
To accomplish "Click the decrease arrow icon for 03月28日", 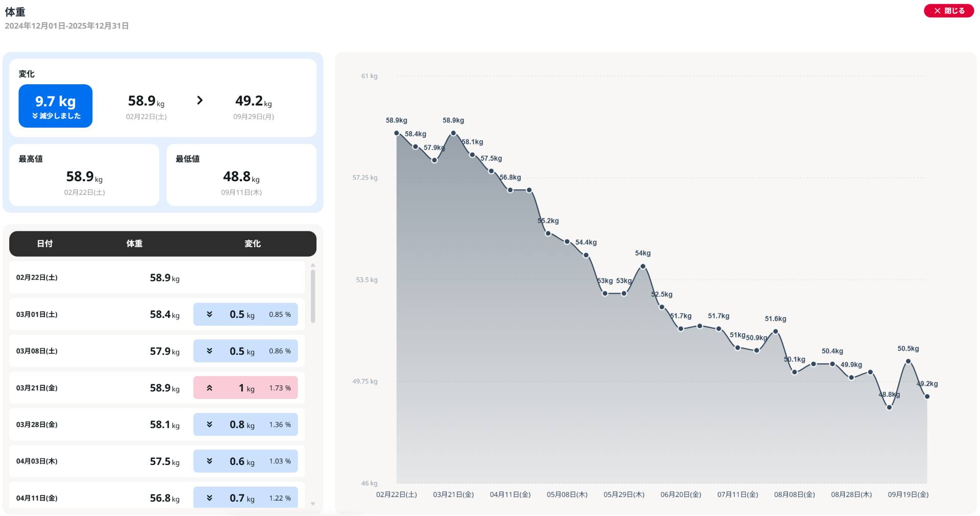I will coord(209,425).
